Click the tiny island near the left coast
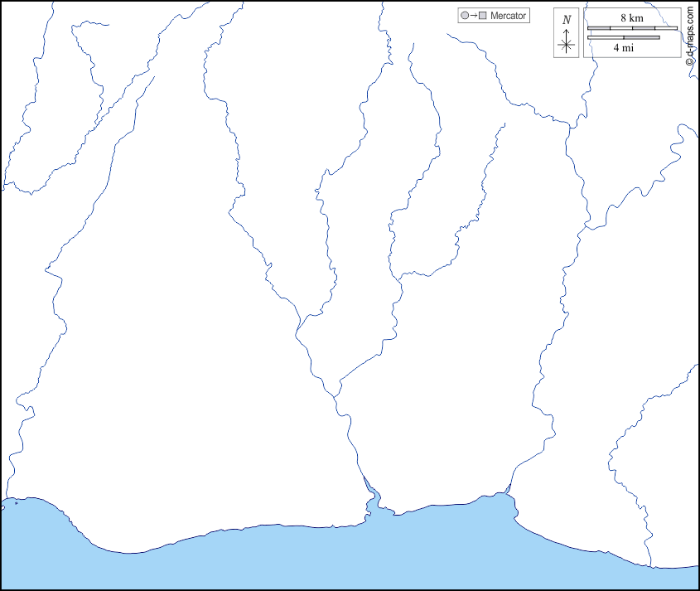700x591 pixels. tap(16, 502)
